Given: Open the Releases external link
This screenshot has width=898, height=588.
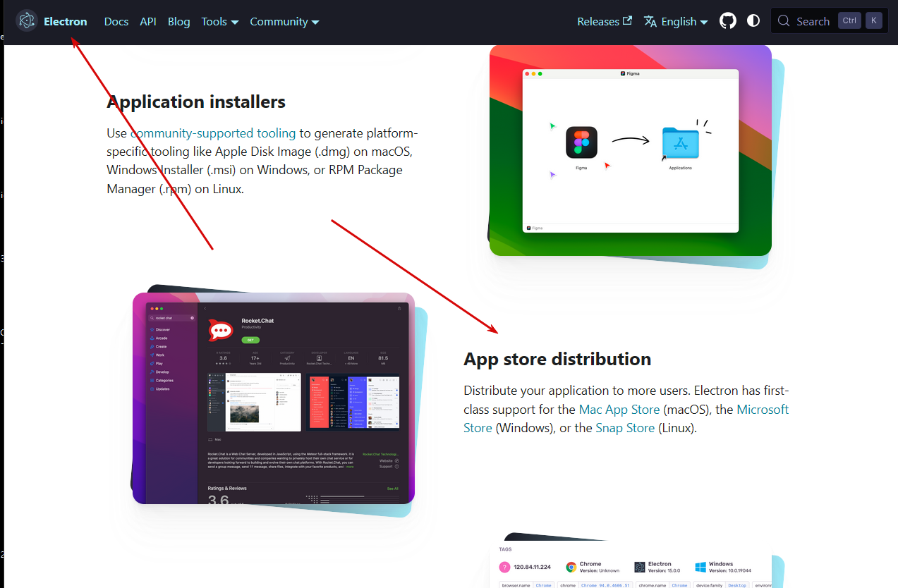Looking at the screenshot, I should coord(604,21).
